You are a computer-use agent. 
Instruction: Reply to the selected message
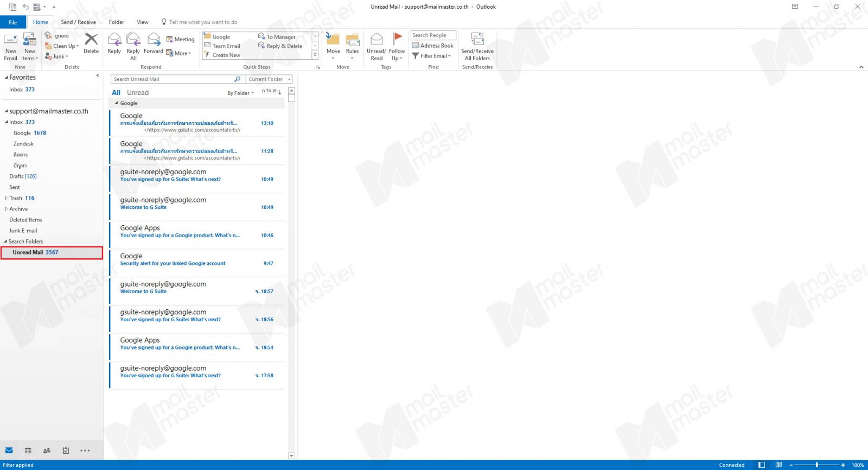(114, 43)
